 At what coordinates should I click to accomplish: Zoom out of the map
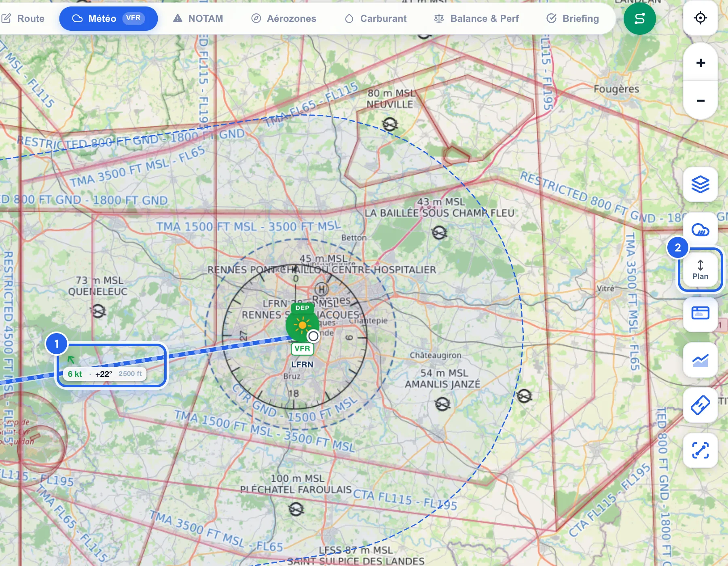700,101
